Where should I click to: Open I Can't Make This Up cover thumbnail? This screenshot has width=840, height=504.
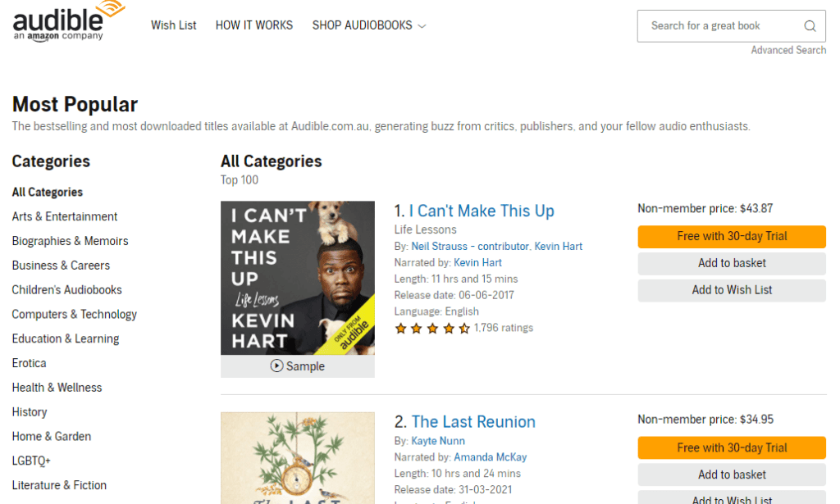[298, 278]
